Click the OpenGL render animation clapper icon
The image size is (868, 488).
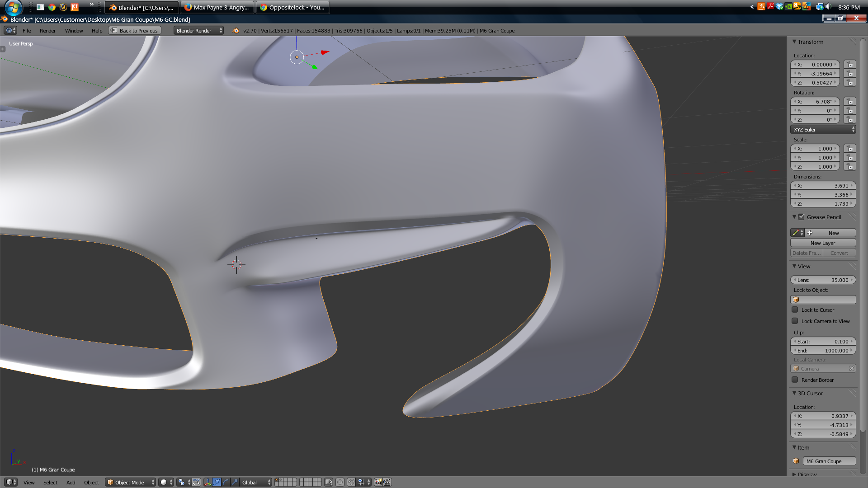point(387,482)
